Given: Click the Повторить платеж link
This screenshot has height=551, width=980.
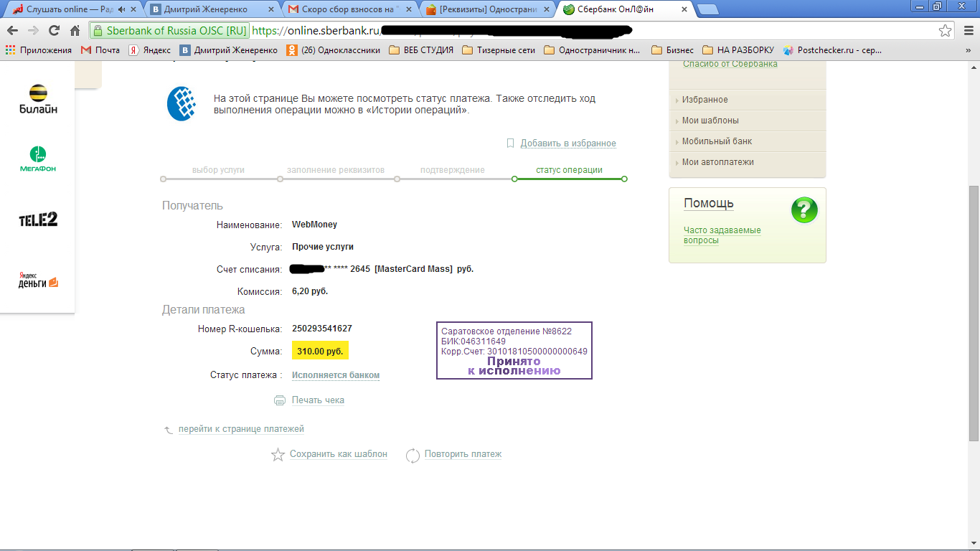Looking at the screenshot, I should pos(463,454).
